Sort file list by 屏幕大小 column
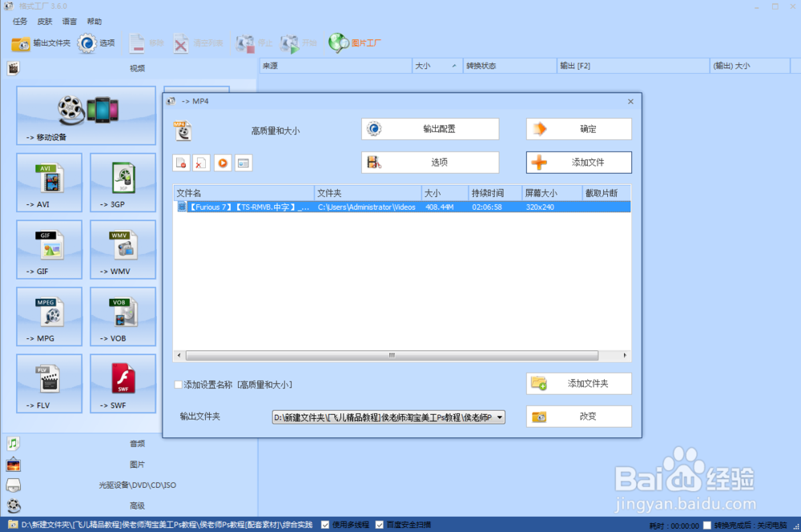The height and width of the screenshot is (532, 801). (552, 193)
